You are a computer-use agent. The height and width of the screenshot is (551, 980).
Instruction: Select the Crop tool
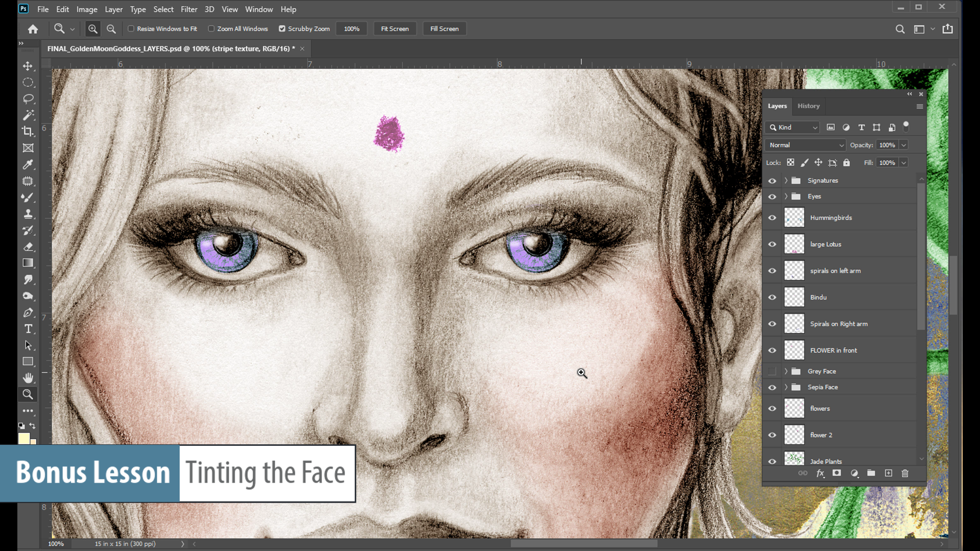click(x=28, y=132)
